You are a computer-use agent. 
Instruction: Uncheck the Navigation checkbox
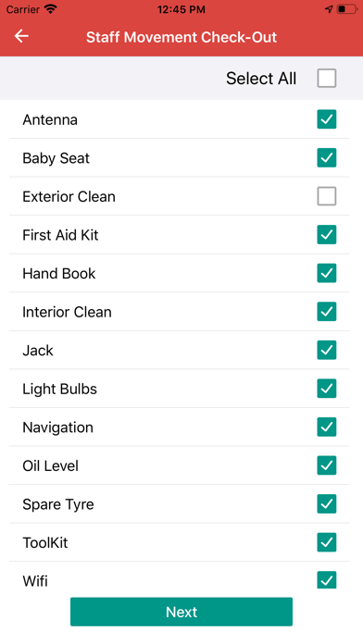click(x=326, y=427)
